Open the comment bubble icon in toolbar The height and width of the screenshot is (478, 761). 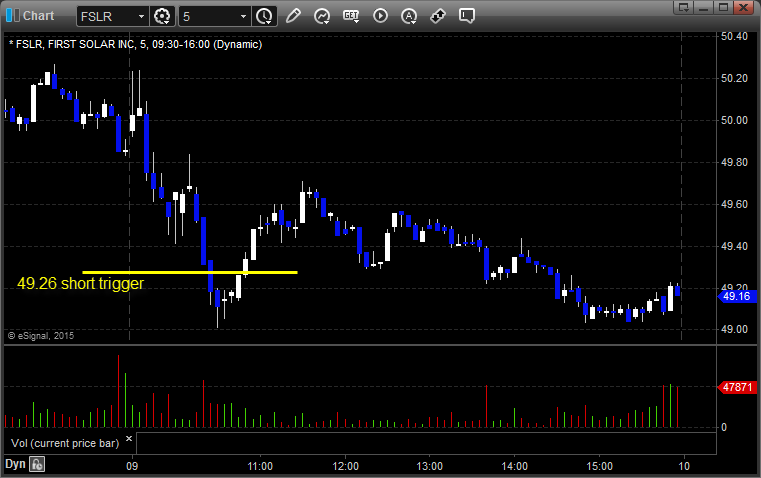(x=467, y=16)
